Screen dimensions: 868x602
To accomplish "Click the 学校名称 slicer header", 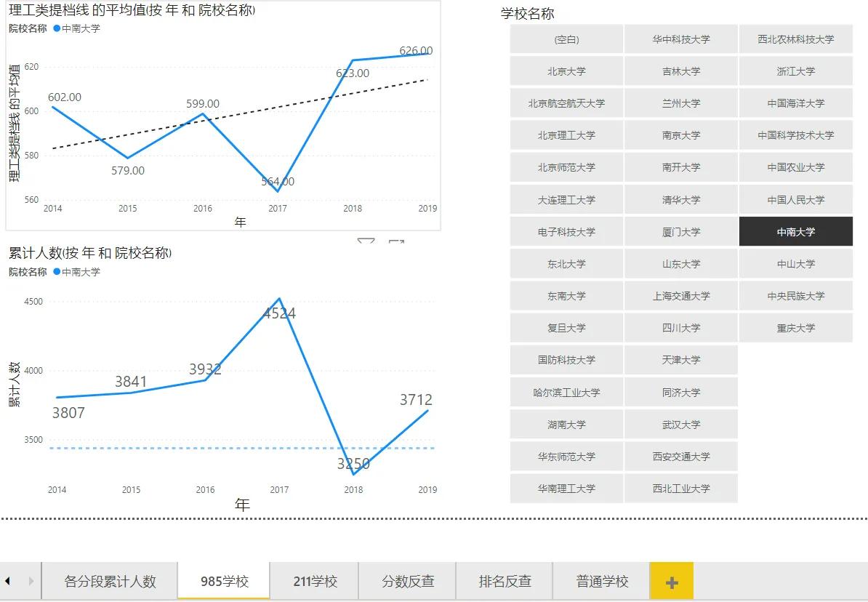I will point(527,14).
